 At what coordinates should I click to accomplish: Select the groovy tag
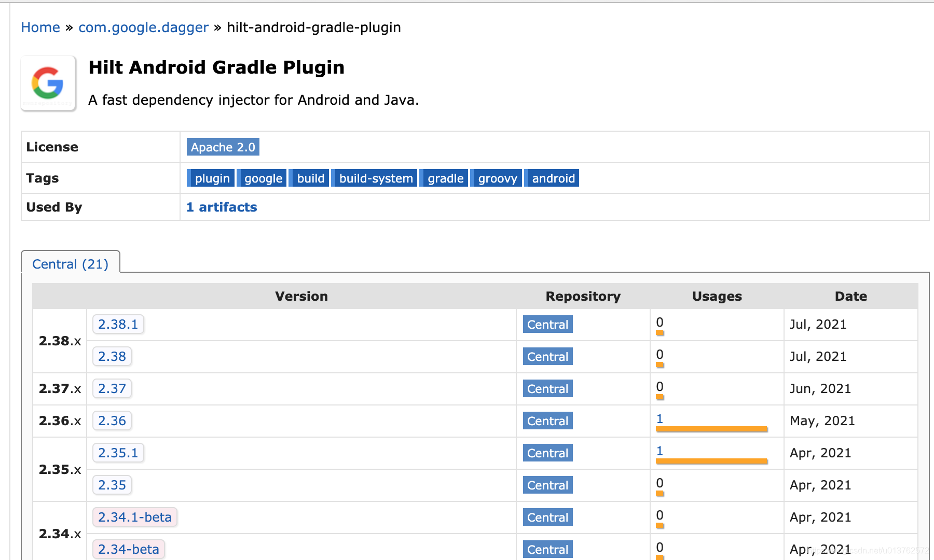coord(497,178)
